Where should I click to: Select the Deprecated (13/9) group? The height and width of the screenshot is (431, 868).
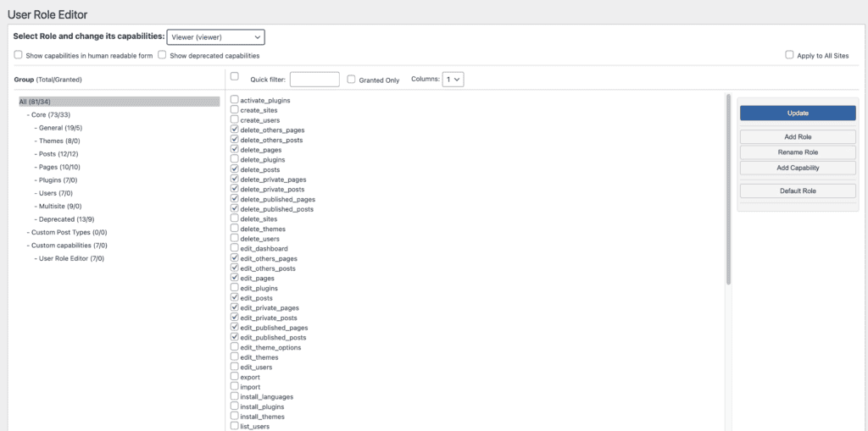point(64,219)
